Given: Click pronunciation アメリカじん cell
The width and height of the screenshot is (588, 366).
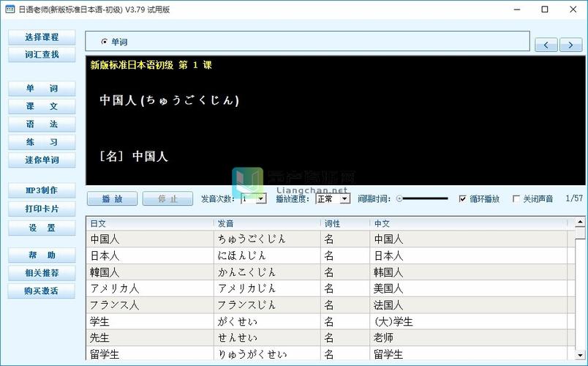Looking at the screenshot, I should (x=267, y=288).
